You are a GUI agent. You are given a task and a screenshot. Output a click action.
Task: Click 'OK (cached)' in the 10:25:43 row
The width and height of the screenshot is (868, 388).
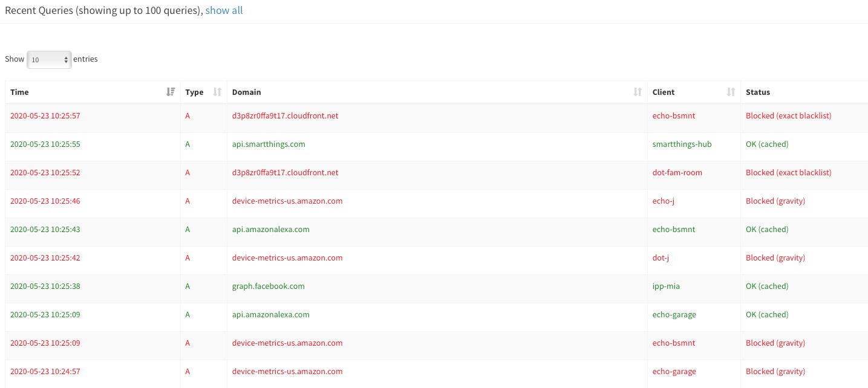click(767, 229)
